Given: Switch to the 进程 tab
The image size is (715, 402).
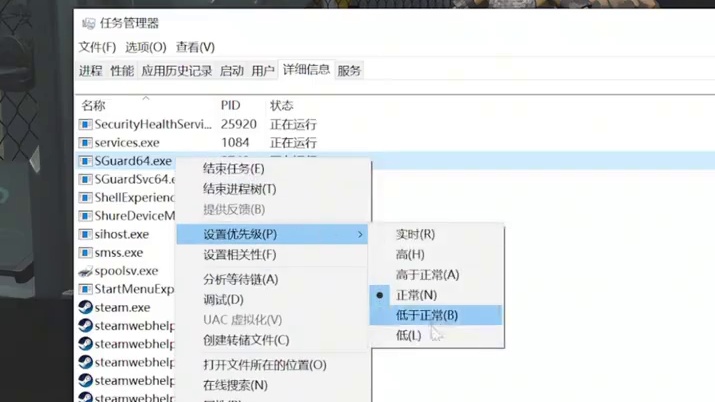Looking at the screenshot, I should (90, 71).
